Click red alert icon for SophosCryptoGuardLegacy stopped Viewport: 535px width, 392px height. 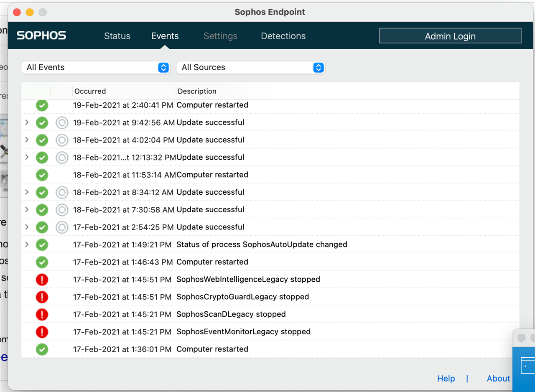[x=42, y=297]
